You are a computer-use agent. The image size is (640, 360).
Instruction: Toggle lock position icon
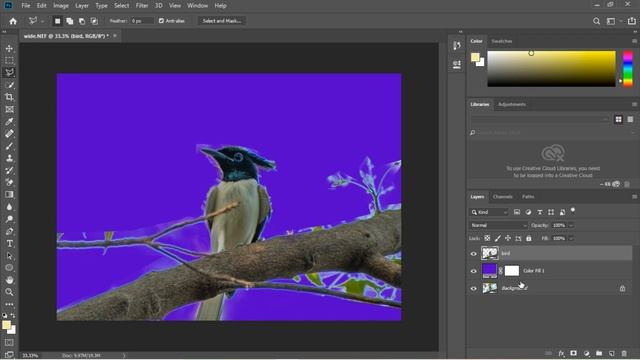(x=508, y=238)
